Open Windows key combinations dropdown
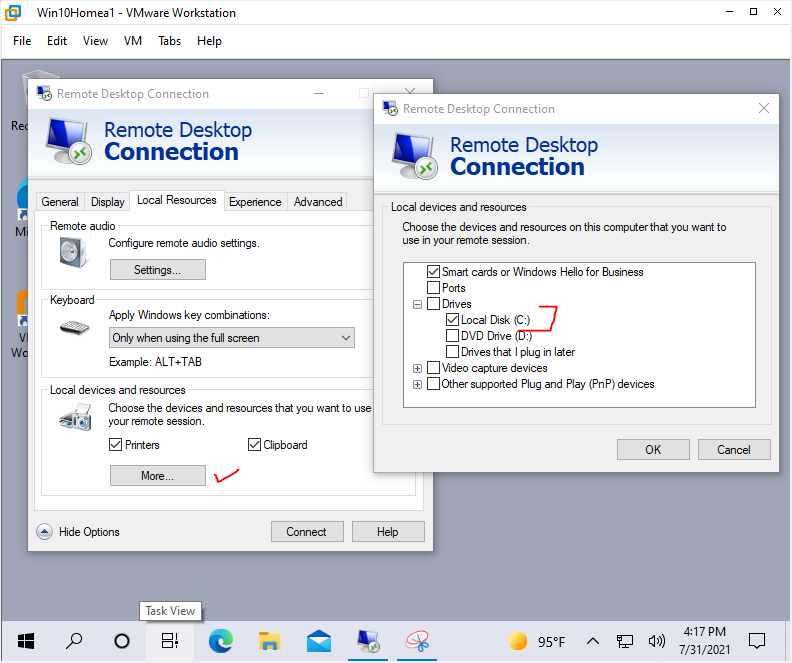 (232, 338)
